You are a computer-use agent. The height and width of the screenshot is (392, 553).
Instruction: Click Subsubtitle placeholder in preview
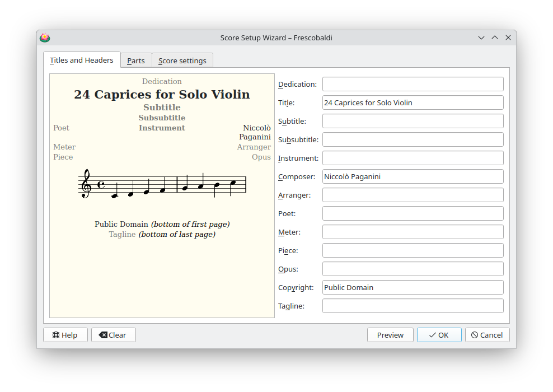162,118
